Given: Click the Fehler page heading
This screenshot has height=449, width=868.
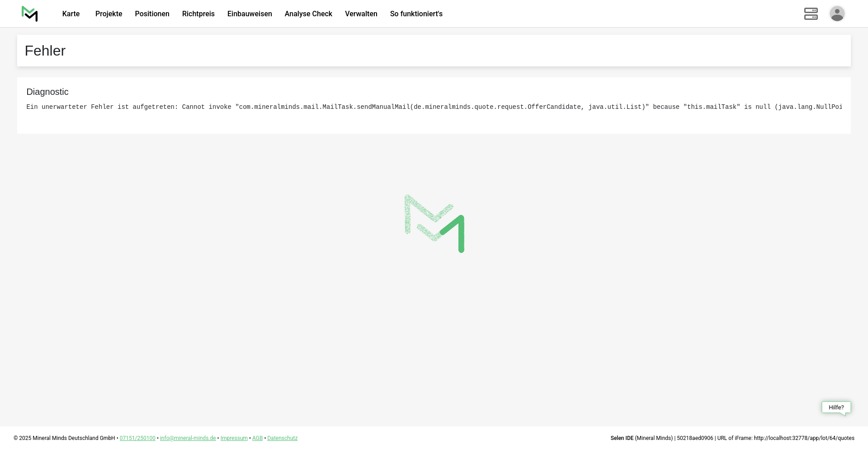Looking at the screenshot, I should tap(45, 51).
